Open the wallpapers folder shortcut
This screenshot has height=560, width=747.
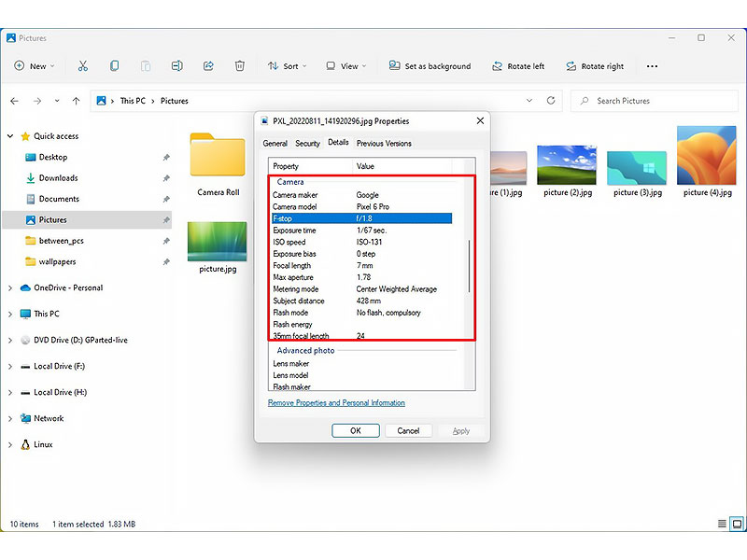tap(57, 262)
